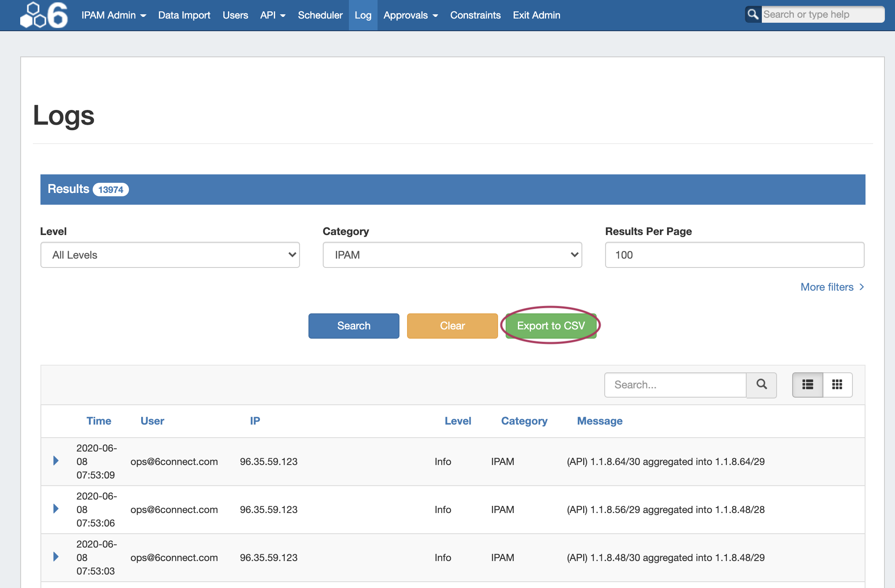Screen dimensions: 895x588
Task: Click the Results Per Page input field
Action: (x=734, y=255)
